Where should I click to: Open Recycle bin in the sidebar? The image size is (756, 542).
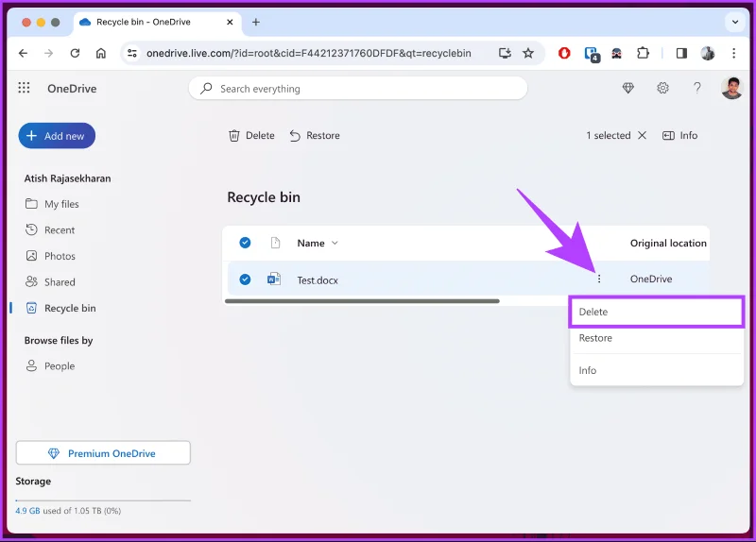pos(60,308)
